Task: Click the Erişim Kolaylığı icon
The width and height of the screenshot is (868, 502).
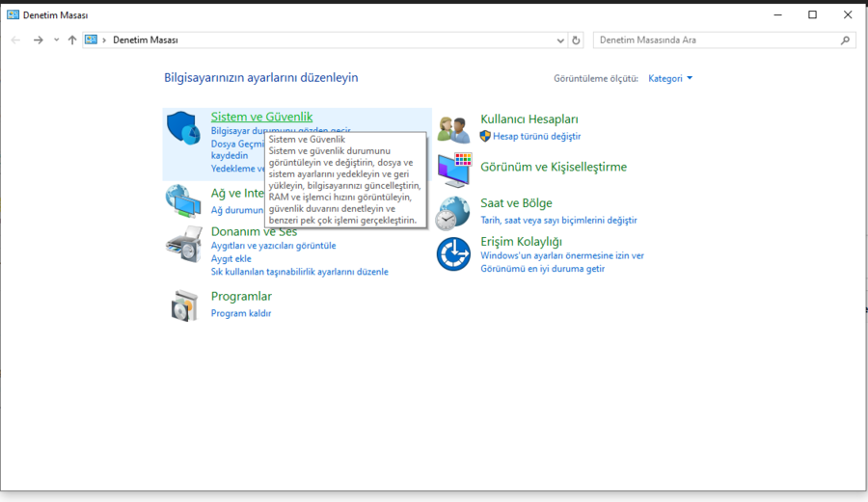Action: tap(453, 253)
